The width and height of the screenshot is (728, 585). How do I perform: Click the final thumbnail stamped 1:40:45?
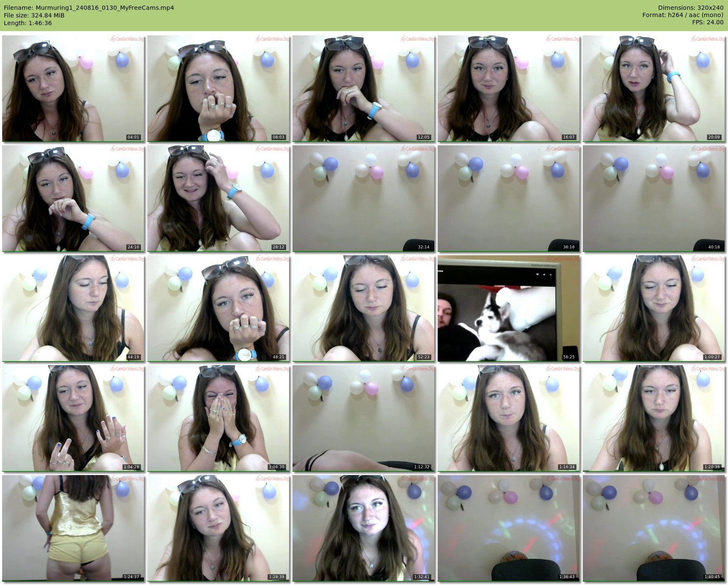pos(654,528)
